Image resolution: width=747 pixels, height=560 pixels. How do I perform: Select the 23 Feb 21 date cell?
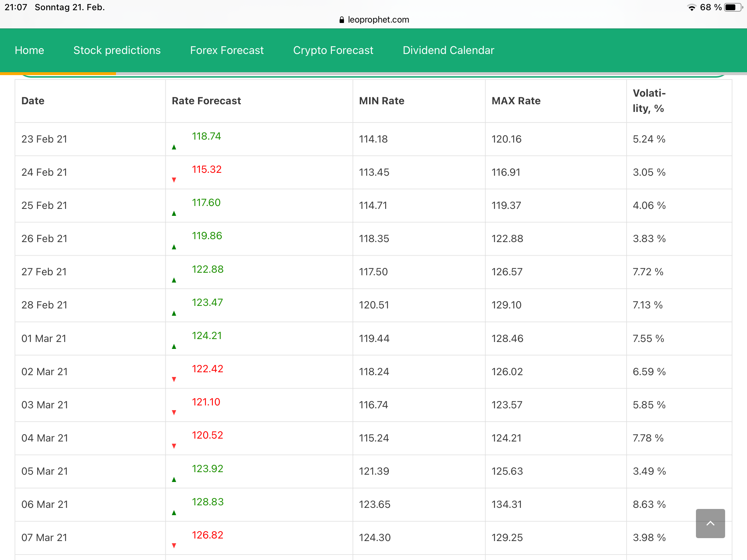[x=44, y=139]
